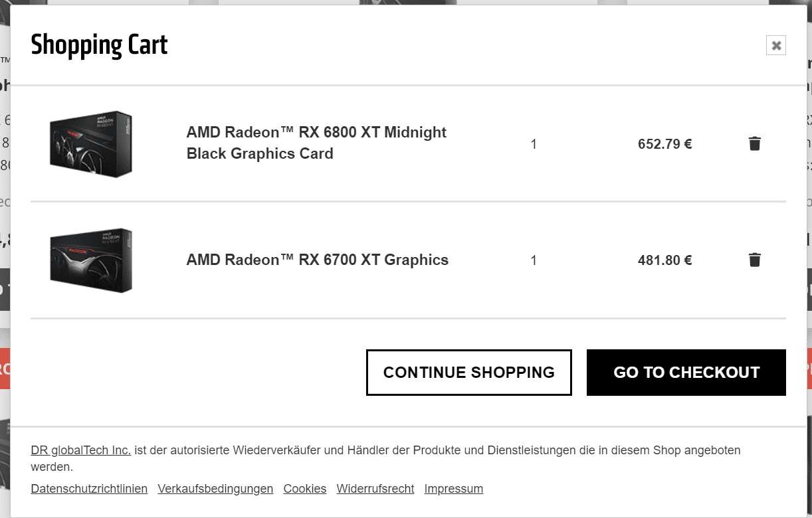Open the Verkaufsbedingungen link
Image resolution: width=812 pixels, height=518 pixels.
(215, 489)
